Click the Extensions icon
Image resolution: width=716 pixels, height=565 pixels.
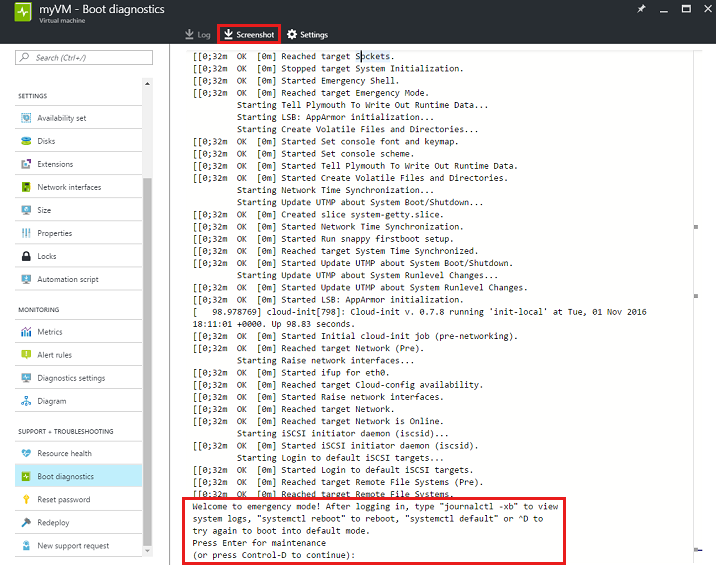tap(26, 164)
